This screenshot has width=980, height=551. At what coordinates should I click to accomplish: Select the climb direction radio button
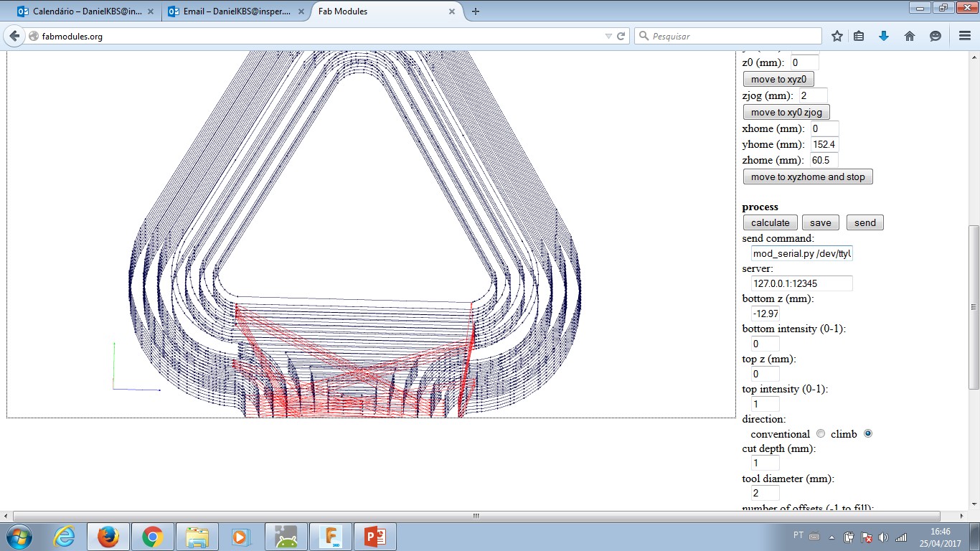click(868, 434)
